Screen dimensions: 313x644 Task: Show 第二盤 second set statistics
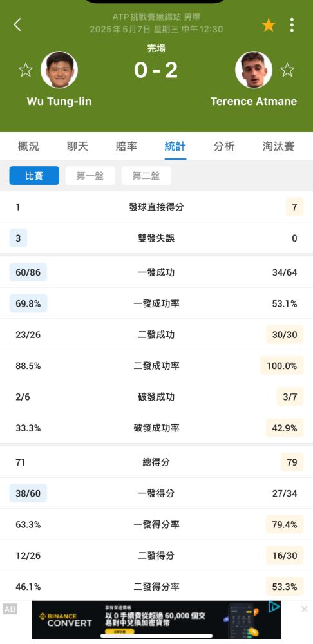pyautogui.click(x=146, y=176)
